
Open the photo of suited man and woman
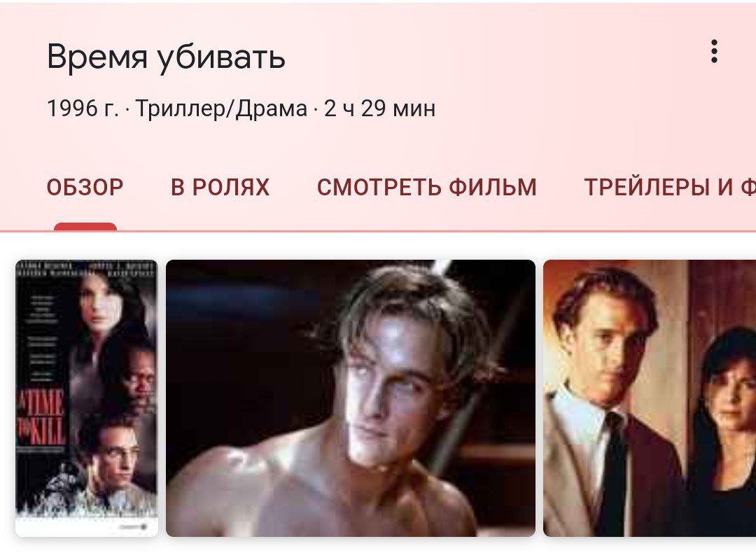click(x=650, y=398)
